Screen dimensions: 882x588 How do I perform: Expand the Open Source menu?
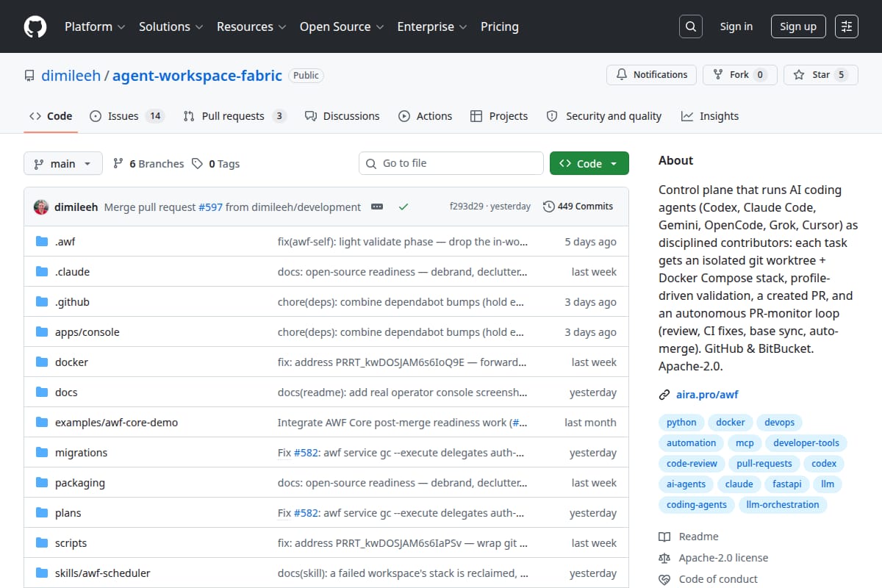[342, 26]
